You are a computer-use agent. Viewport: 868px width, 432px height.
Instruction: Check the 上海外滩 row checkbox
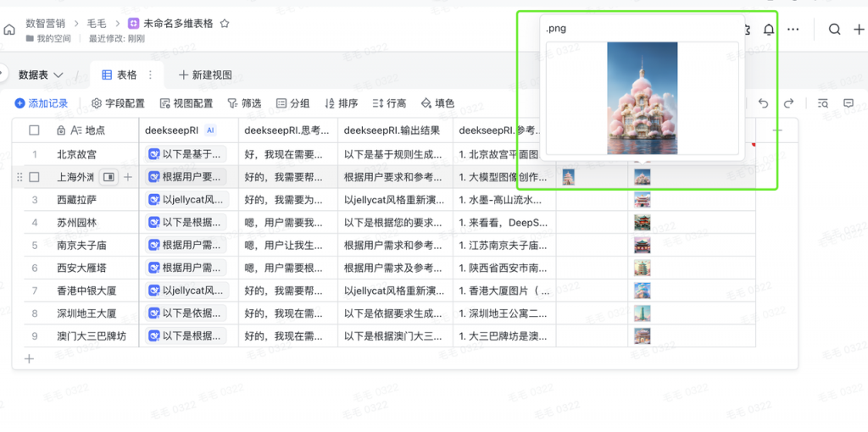(34, 177)
